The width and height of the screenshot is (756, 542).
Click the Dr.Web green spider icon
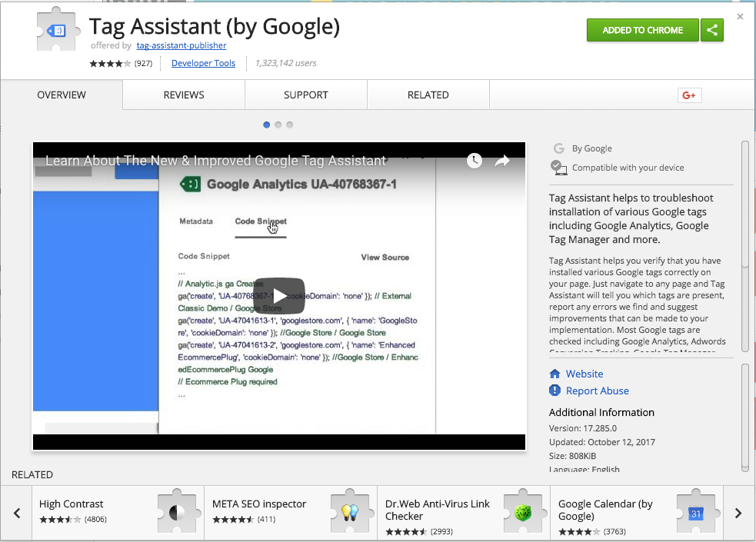tap(523, 513)
